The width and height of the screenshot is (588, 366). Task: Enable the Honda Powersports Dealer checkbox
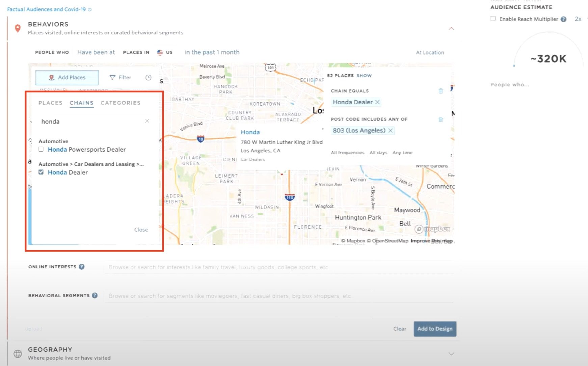click(x=41, y=149)
